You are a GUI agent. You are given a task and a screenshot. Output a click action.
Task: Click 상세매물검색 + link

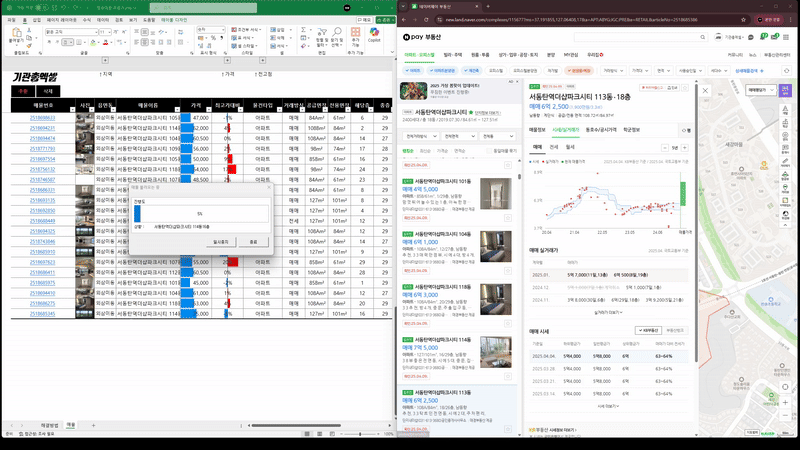click(x=749, y=71)
